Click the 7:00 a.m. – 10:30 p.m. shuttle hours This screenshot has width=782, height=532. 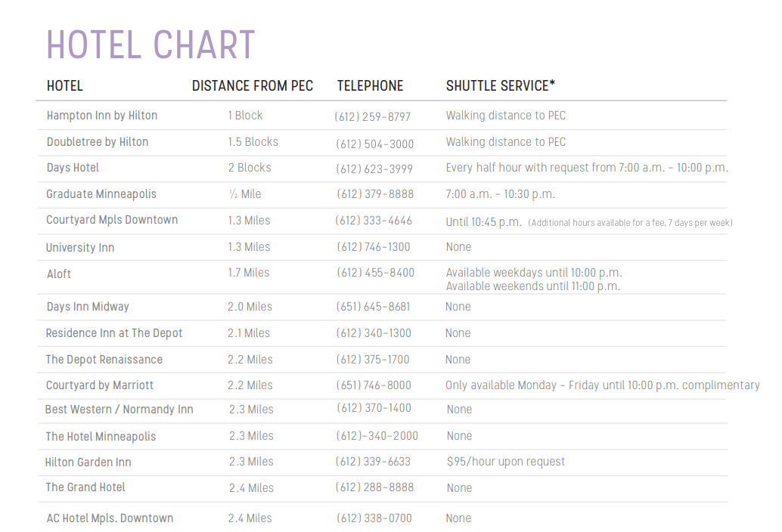pos(500,194)
